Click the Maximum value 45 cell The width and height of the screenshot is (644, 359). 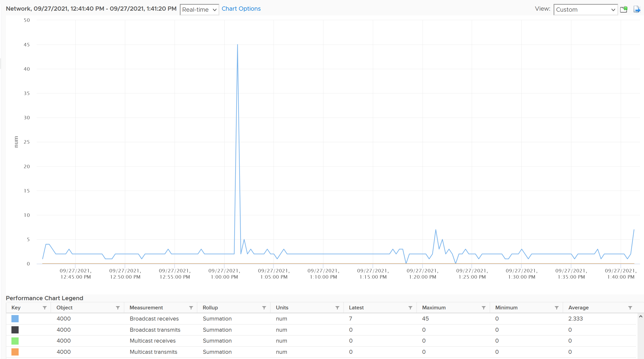coord(425,319)
